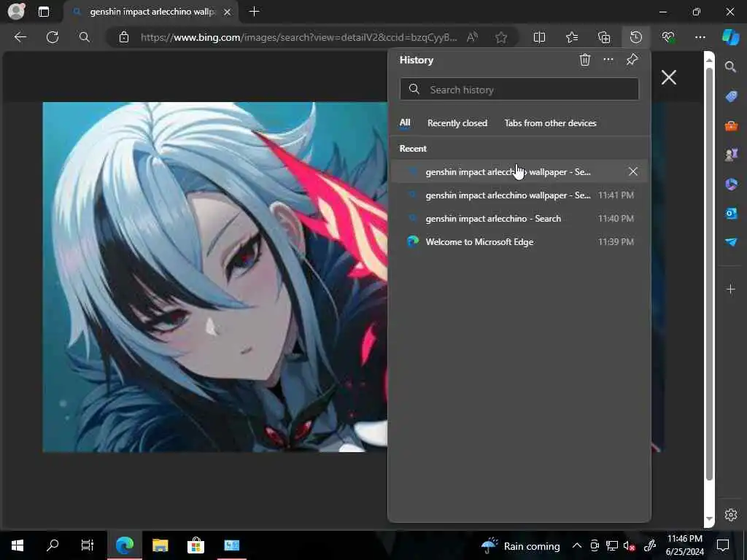Open the Favorites list
This screenshot has height=560, width=747.
572,37
